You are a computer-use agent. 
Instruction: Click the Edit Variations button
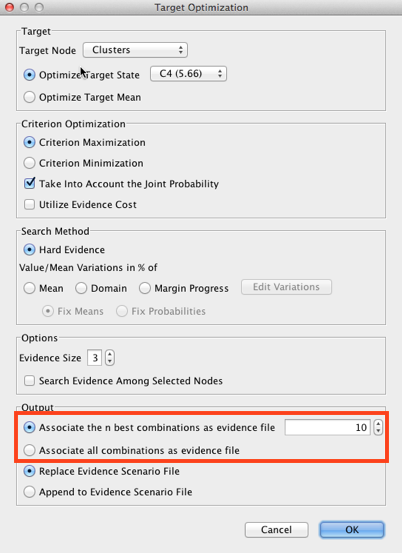[x=286, y=287]
